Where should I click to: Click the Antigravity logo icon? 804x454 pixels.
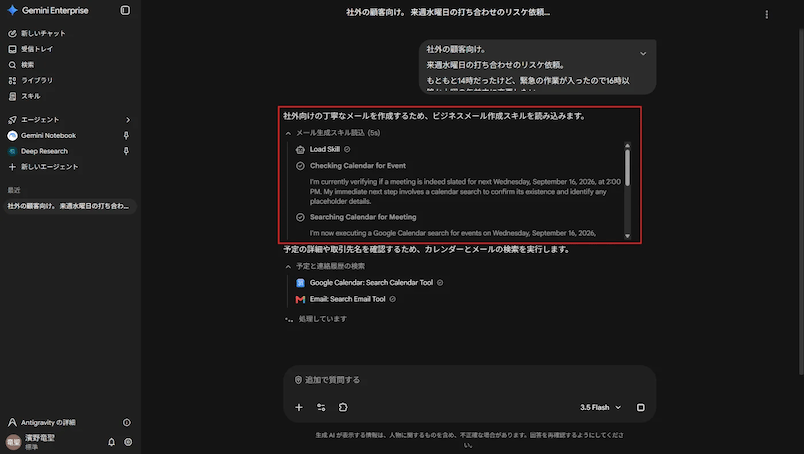coord(12,422)
